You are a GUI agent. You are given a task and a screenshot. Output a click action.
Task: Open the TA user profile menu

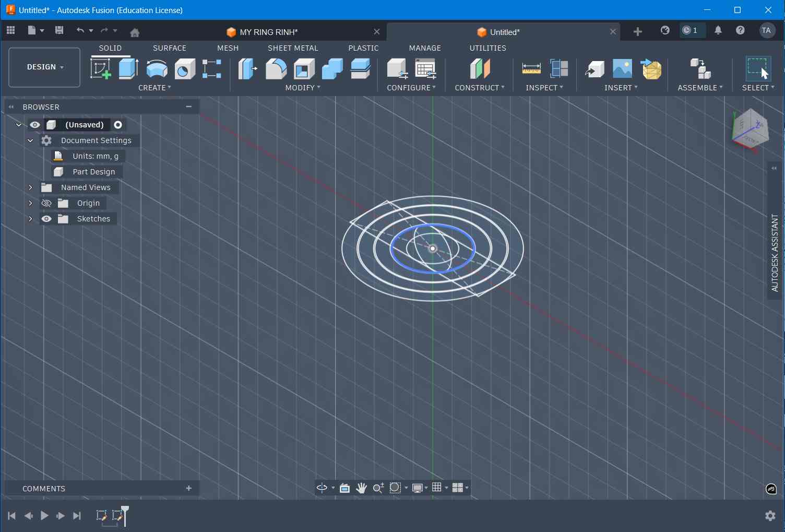point(766,30)
